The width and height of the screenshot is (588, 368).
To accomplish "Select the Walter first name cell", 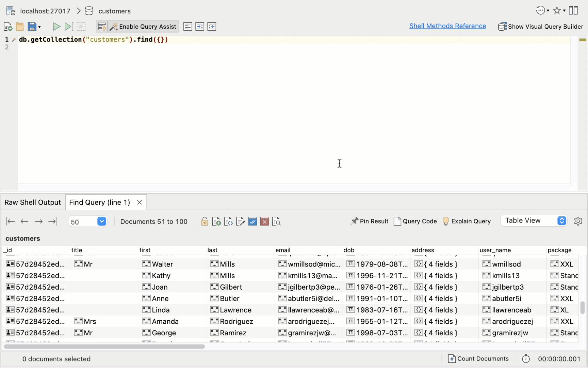I will (172, 264).
